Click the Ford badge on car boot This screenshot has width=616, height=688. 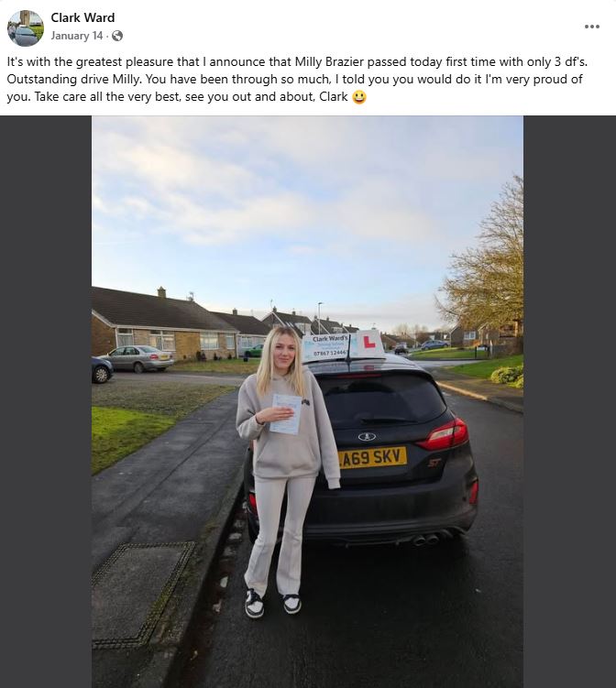pyautogui.click(x=367, y=437)
